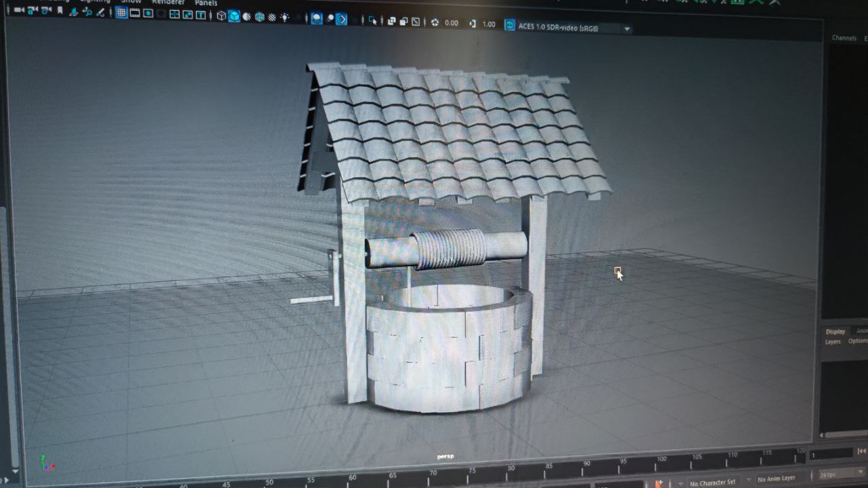Toggle textured display icon
Viewport: 868px width, 488px height.
(x=272, y=17)
